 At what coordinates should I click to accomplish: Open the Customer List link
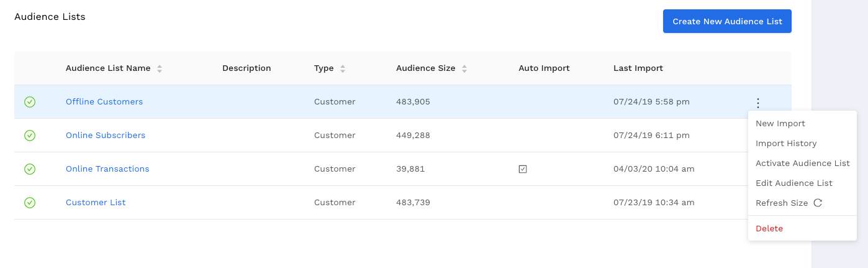click(96, 203)
